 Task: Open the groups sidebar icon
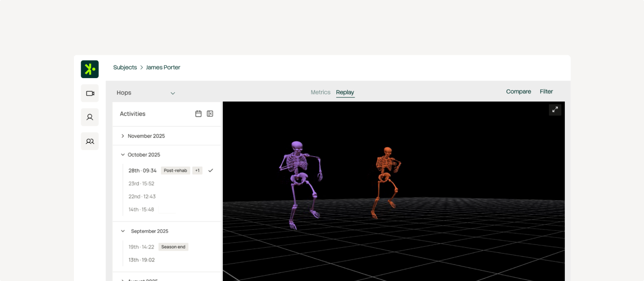[90, 141]
